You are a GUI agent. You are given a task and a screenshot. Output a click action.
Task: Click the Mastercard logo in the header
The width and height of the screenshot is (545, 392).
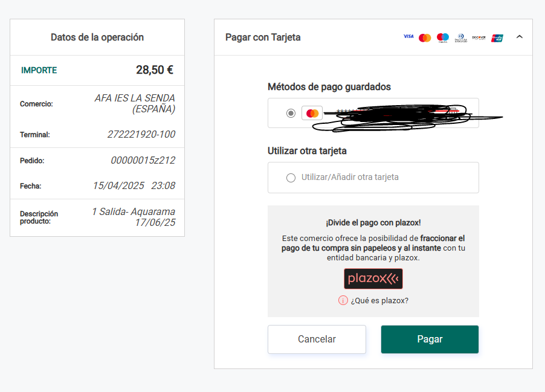click(425, 37)
